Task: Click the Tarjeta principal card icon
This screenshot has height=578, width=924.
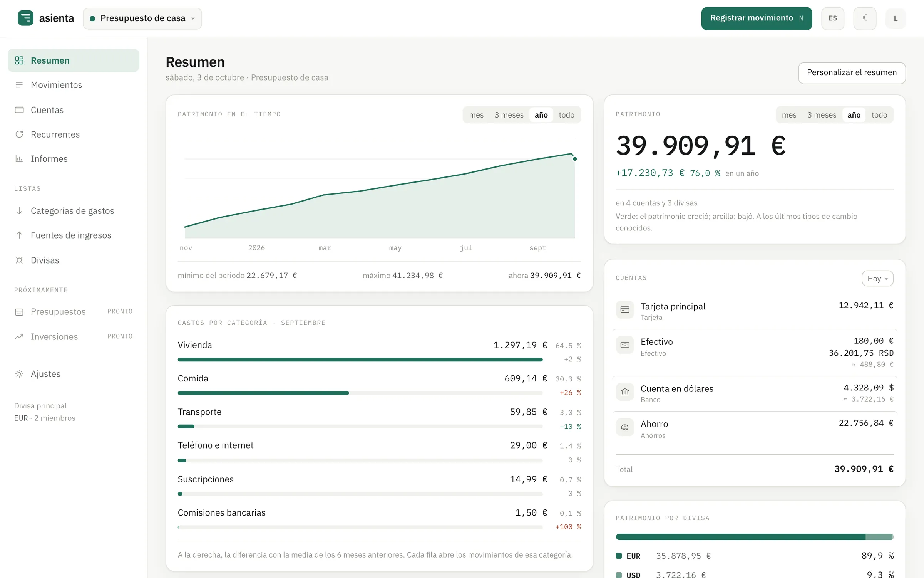Action: (625, 310)
